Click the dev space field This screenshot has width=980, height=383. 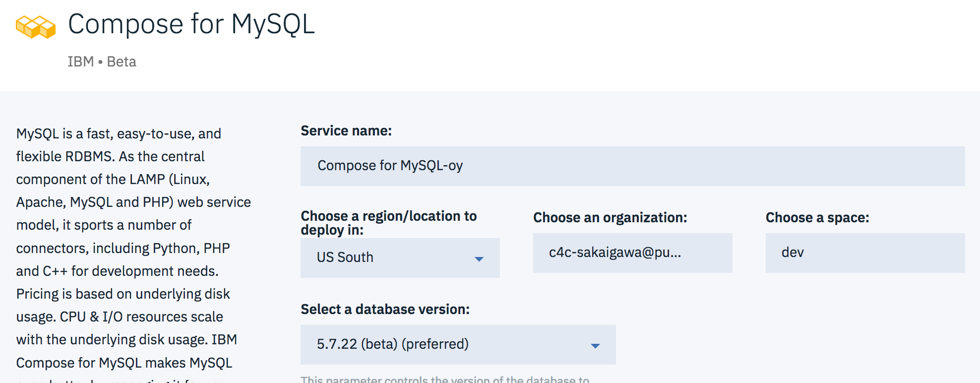[x=865, y=253]
